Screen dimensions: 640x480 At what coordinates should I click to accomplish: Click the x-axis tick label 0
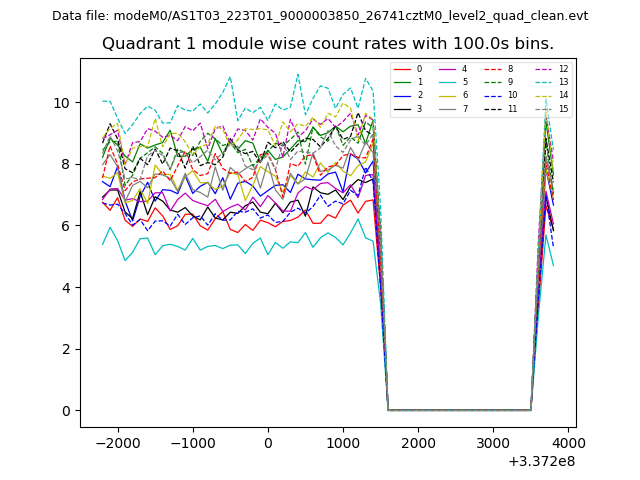click(x=268, y=443)
